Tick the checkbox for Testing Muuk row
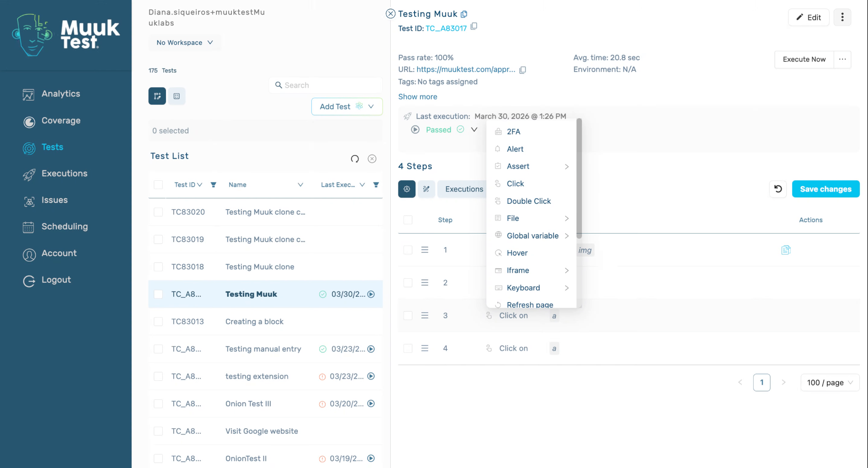 click(x=158, y=295)
